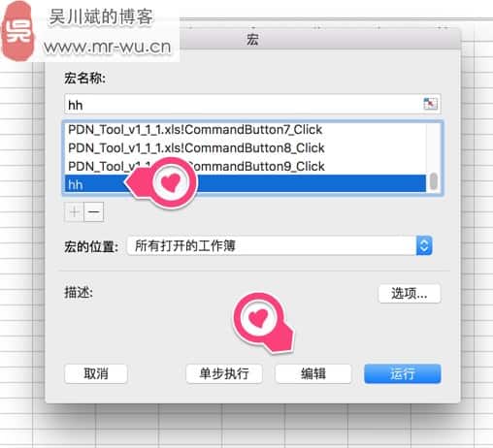Click the blue stepper arrows of 宏的位置
493x448 pixels.
coord(424,245)
